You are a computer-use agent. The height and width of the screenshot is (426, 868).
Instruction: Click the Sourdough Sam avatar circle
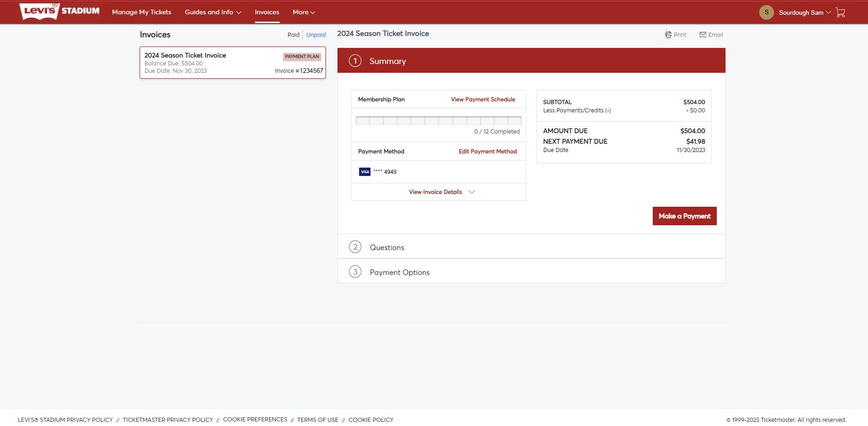click(x=766, y=12)
